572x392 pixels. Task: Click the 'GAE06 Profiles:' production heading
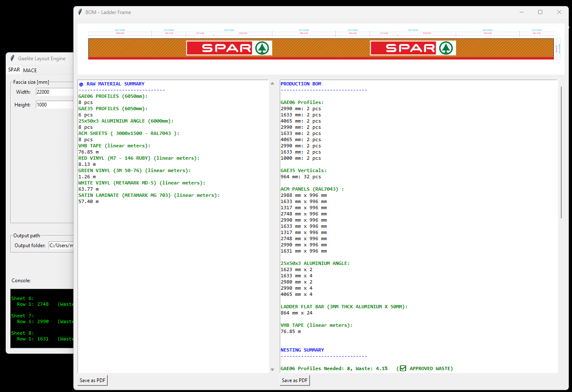click(x=302, y=102)
